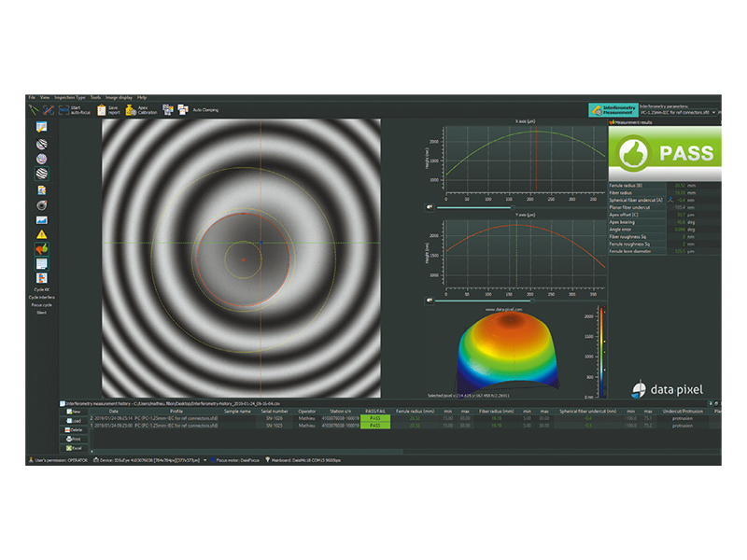The height and width of the screenshot is (560, 747).
Task: Click the bar chart report sidebar icon
Action: [41, 278]
